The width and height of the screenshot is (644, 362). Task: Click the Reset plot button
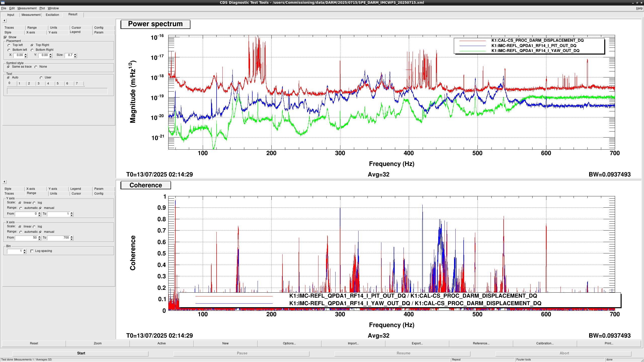(x=34, y=343)
